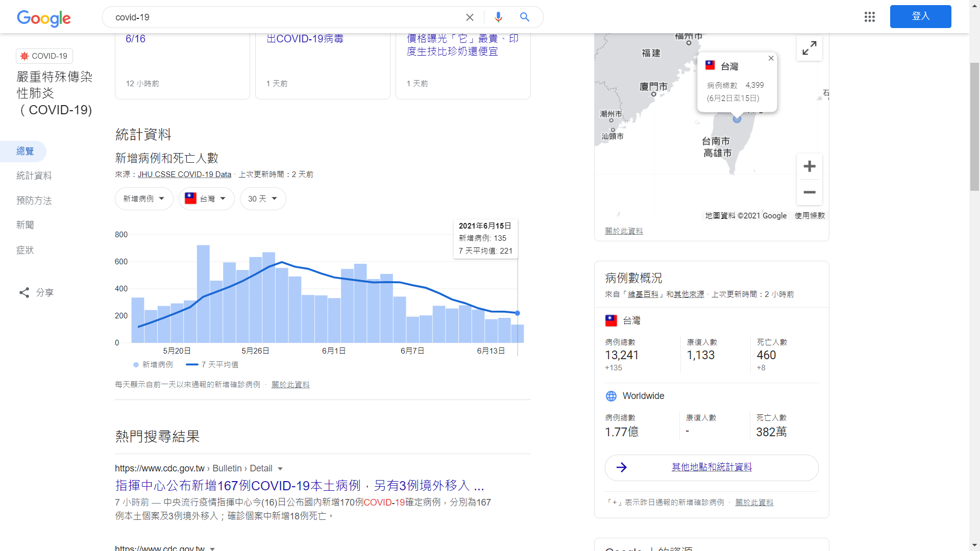Open 其他地點和統計資料 link
This screenshot has height=551, width=980.
point(711,467)
